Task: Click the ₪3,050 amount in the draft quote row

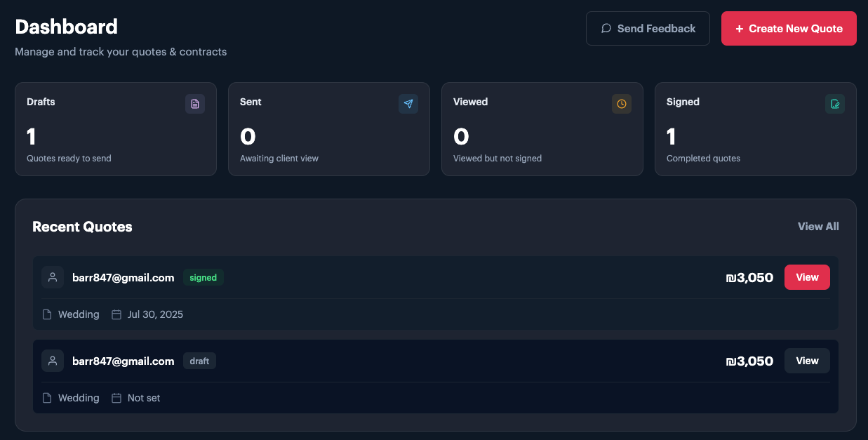Action: [x=749, y=361]
